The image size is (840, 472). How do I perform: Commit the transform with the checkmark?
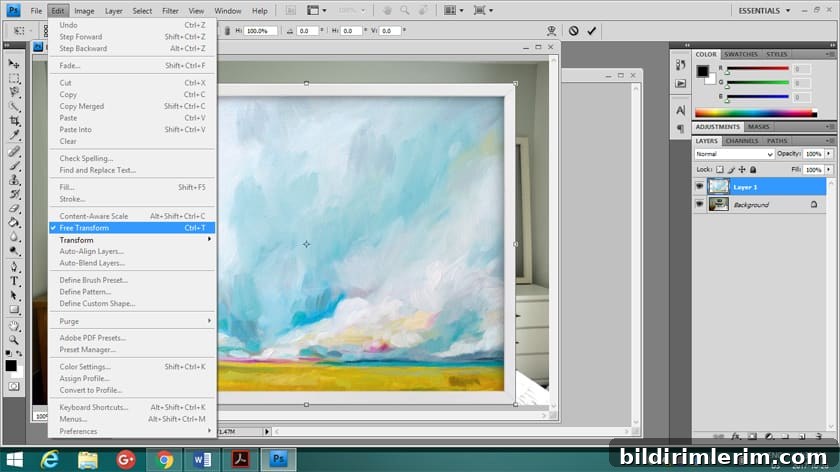pos(591,31)
